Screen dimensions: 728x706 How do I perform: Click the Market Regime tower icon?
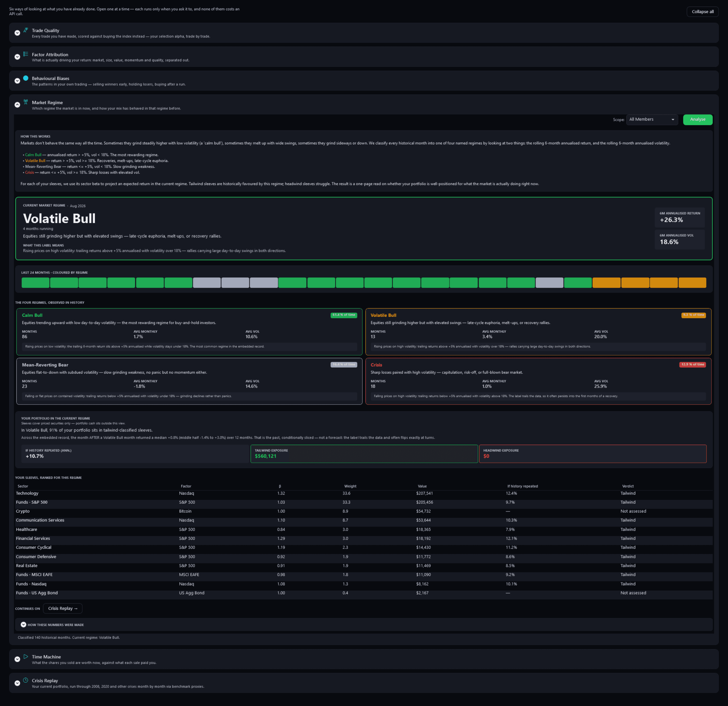[x=26, y=102]
